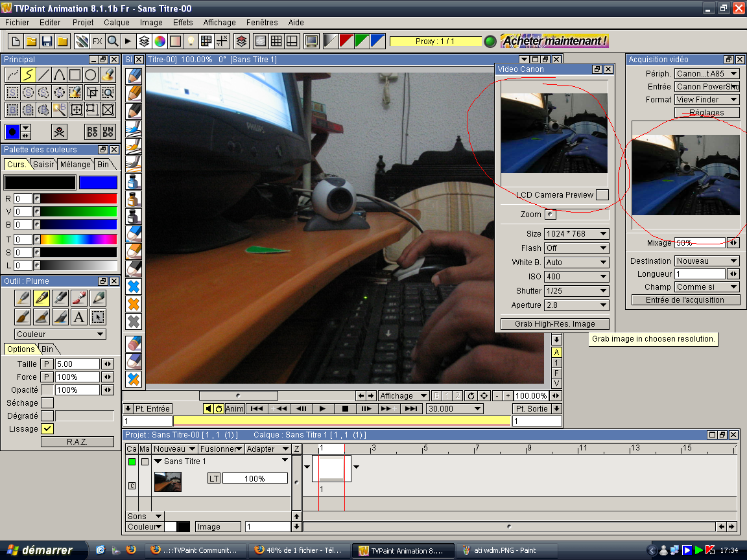Open the Aperture 2.8 dropdown
This screenshot has width=747, height=560.
[x=576, y=305]
